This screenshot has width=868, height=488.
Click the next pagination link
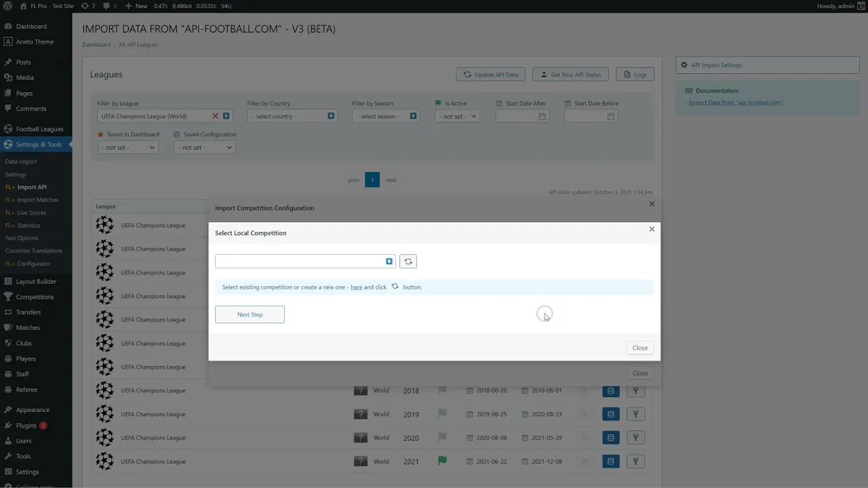[391, 180]
